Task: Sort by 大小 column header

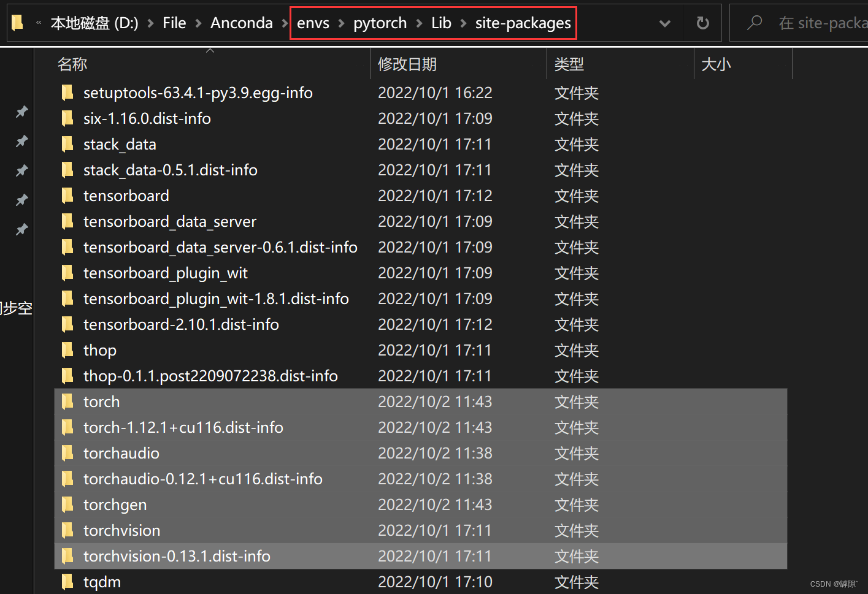Action: click(x=716, y=64)
